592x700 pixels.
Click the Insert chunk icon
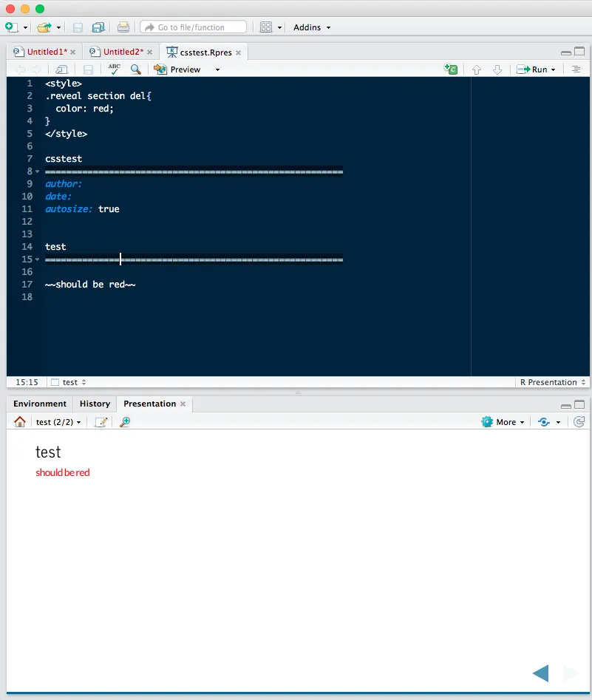pos(451,69)
